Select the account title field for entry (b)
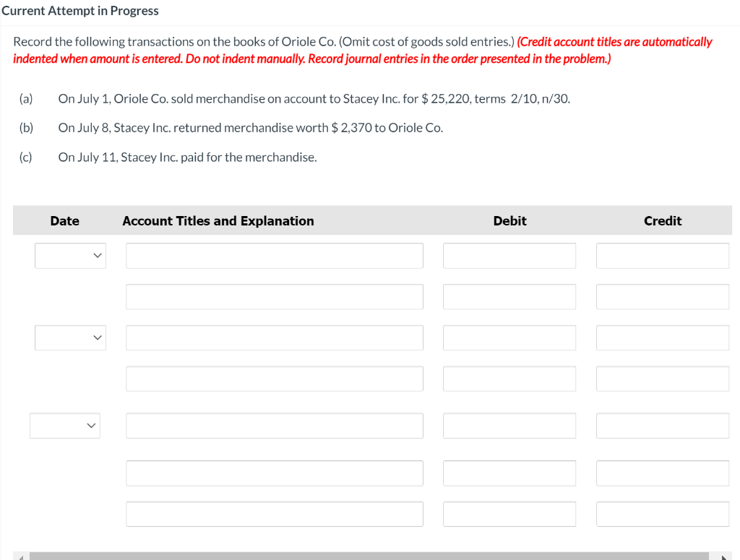Image resolution: width=740 pixels, height=560 pixels. tap(274, 337)
